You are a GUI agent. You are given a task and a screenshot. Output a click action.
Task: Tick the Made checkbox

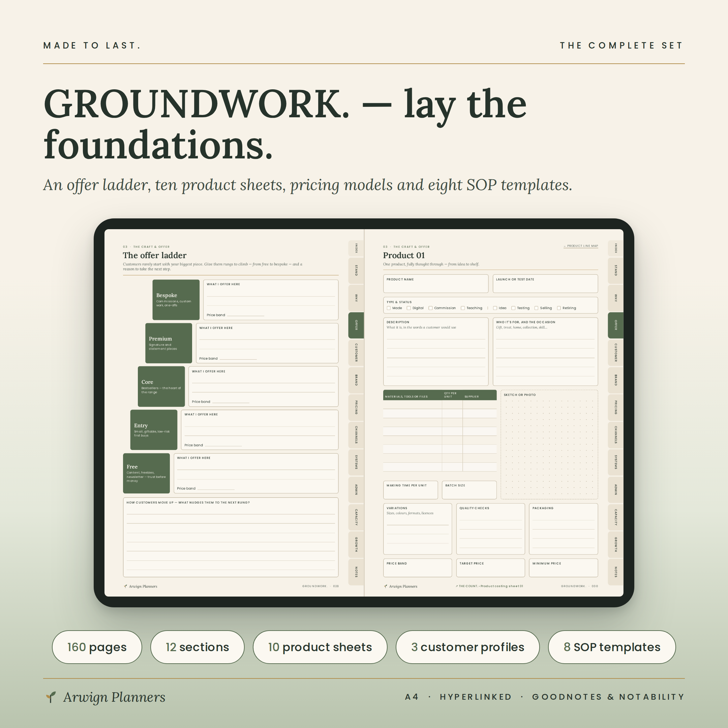tap(389, 308)
